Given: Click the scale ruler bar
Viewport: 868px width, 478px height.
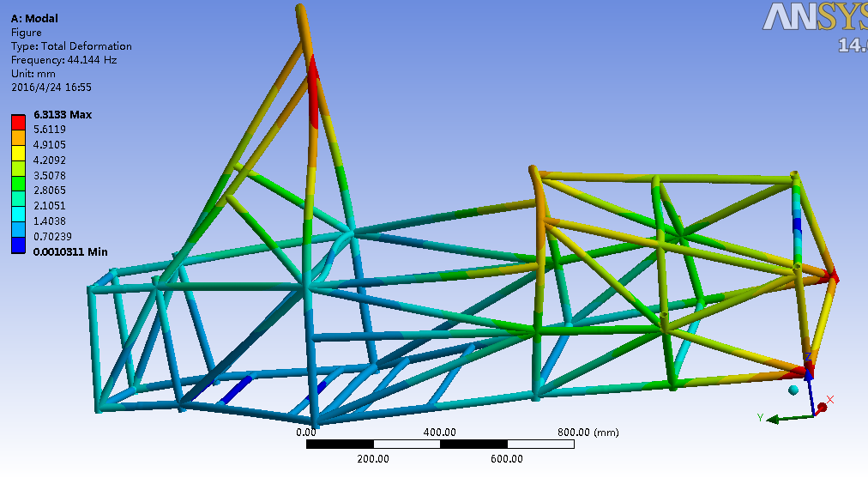Looking at the screenshot, I should (x=440, y=445).
